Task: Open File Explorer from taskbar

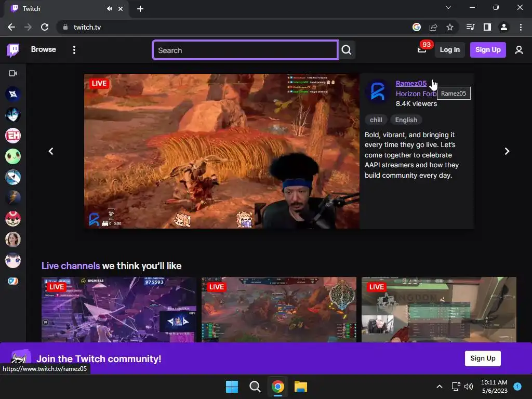Action: (301, 387)
